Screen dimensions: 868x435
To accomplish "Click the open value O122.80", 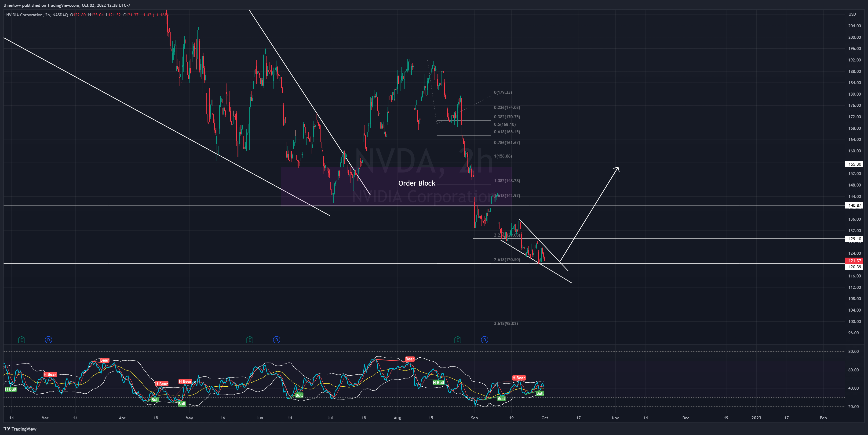I will point(78,15).
